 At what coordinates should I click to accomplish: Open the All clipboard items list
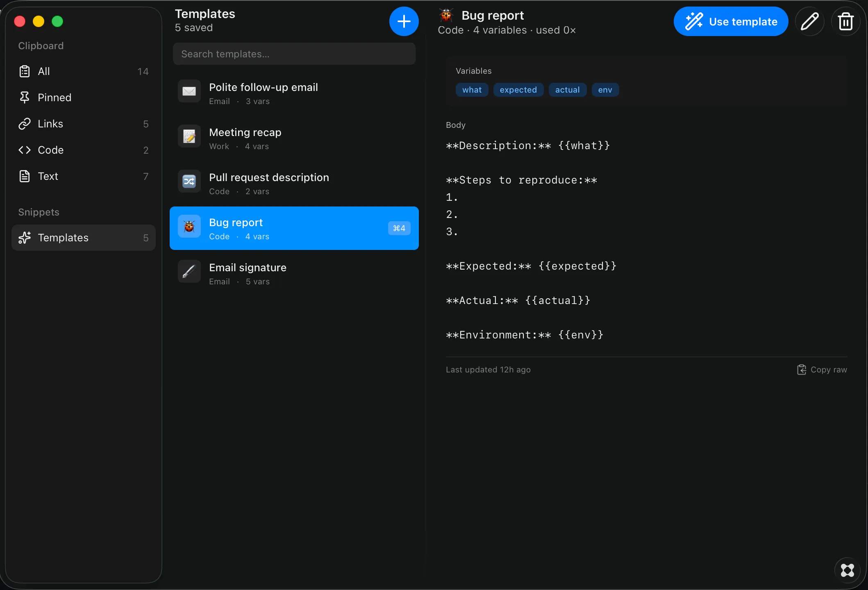tap(84, 71)
